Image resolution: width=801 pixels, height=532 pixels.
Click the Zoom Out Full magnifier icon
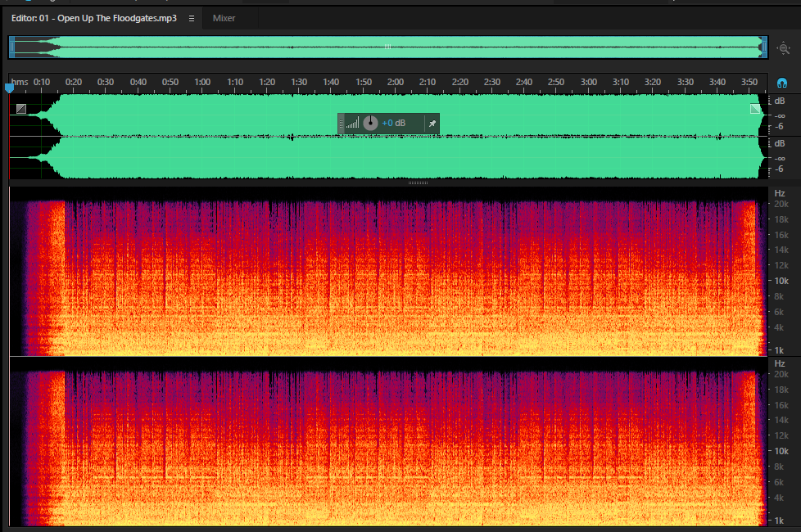[783, 48]
